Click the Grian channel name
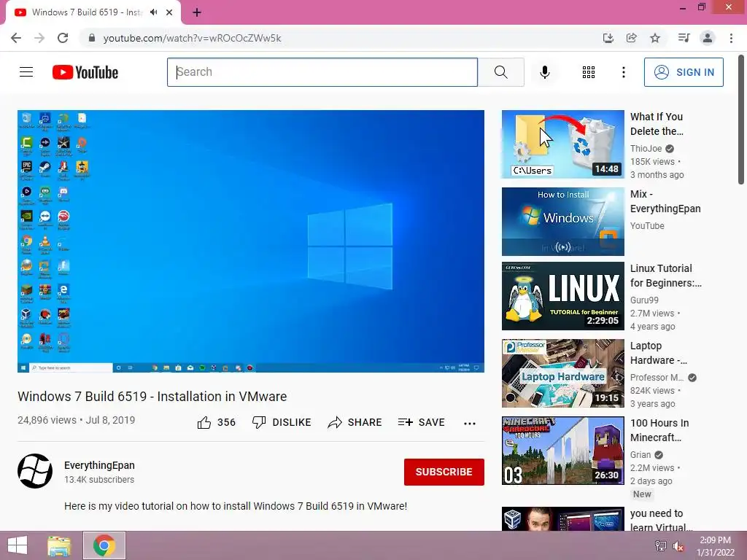This screenshot has height=560, width=747. pyautogui.click(x=640, y=455)
